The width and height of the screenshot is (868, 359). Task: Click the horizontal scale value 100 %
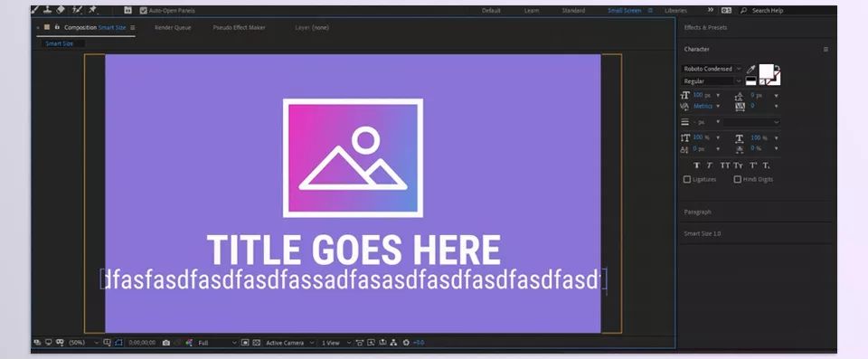(759, 137)
